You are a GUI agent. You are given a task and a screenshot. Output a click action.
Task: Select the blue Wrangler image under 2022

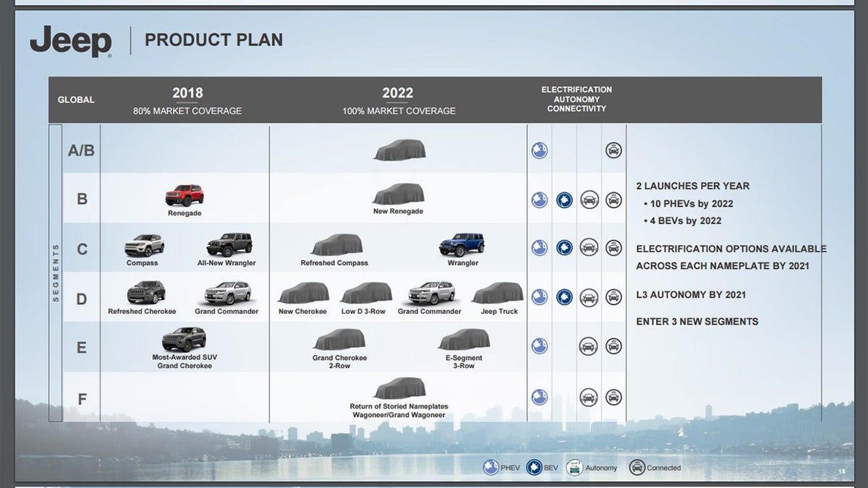(x=461, y=244)
